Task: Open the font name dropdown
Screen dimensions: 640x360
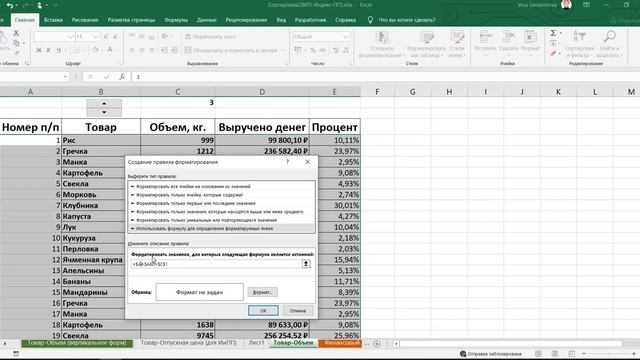Action: point(71,37)
